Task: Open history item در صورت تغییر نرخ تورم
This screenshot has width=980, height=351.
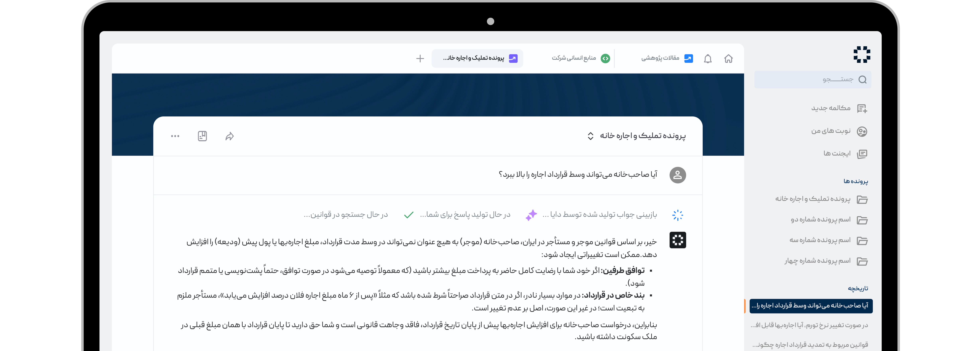Action: point(809,325)
